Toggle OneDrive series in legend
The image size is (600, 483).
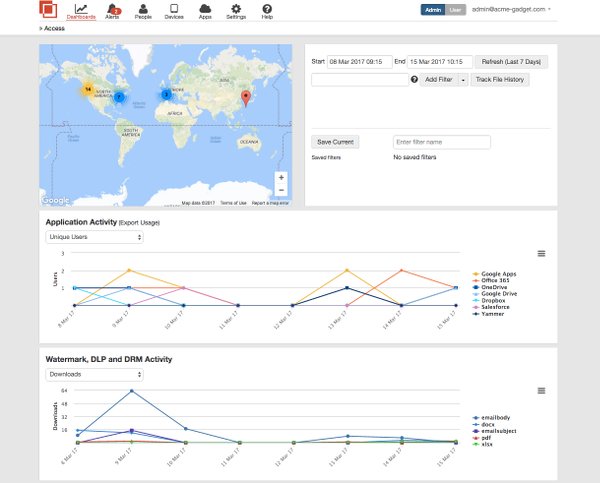490,287
